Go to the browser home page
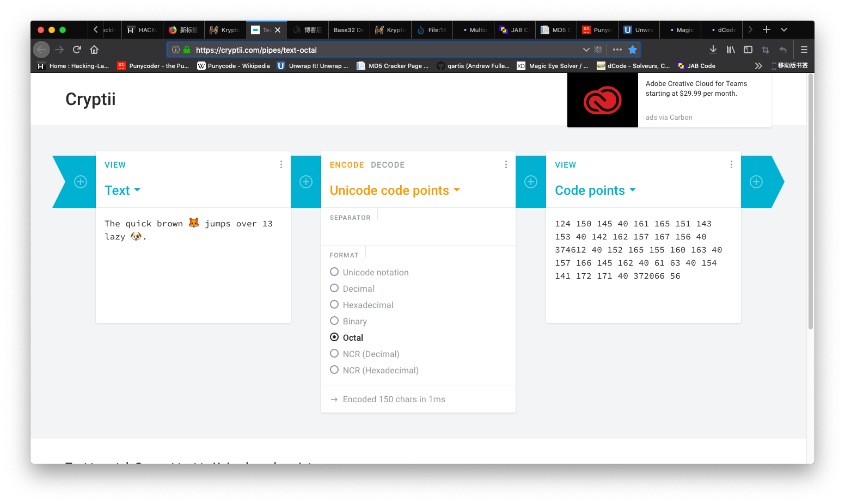The height and width of the screenshot is (504, 845). coord(94,50)
